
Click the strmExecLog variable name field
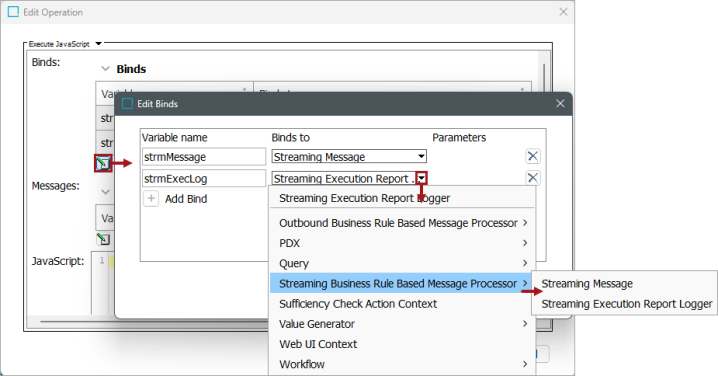coord(204,178)
